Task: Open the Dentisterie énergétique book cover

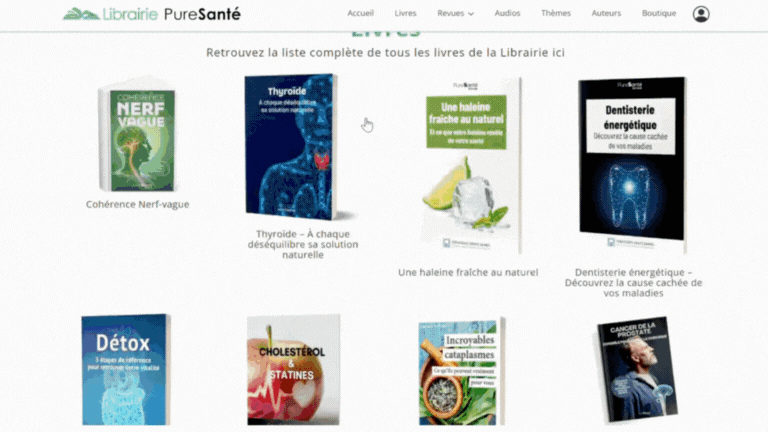Action: [x=632, y=165]
